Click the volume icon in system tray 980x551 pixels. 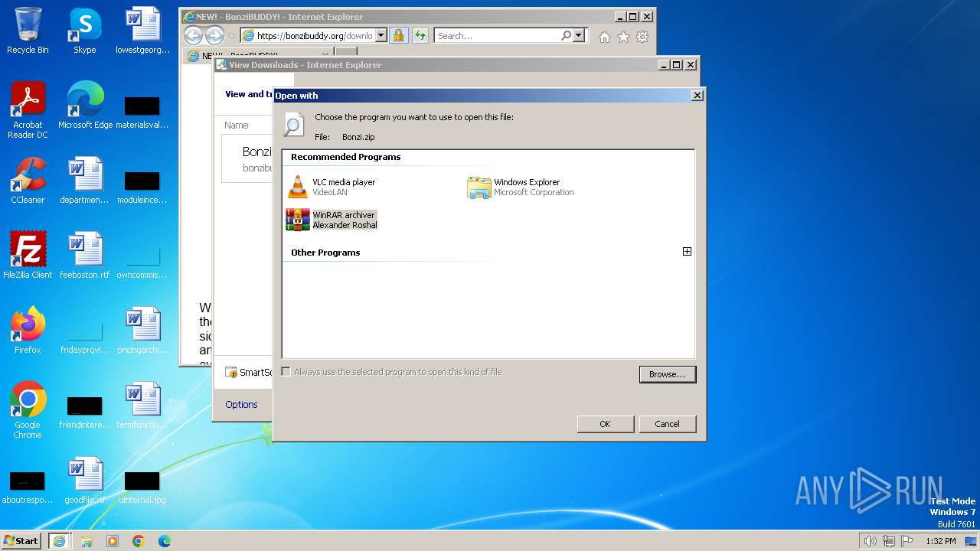(870, 541)
